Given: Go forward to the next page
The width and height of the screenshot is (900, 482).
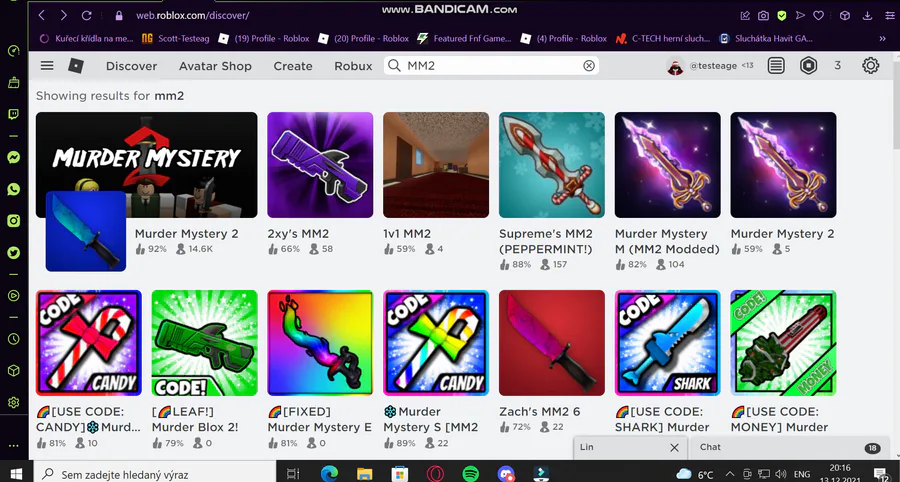Looking at the screenshot, I should click(x=64, y=15).
